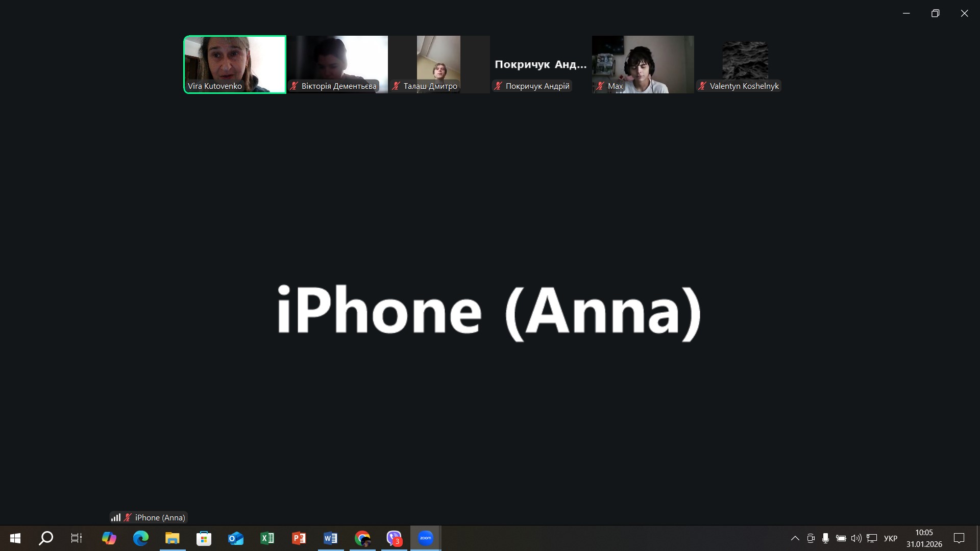Open Excel from taskbar
980x551 pixels.
point(267,538)
